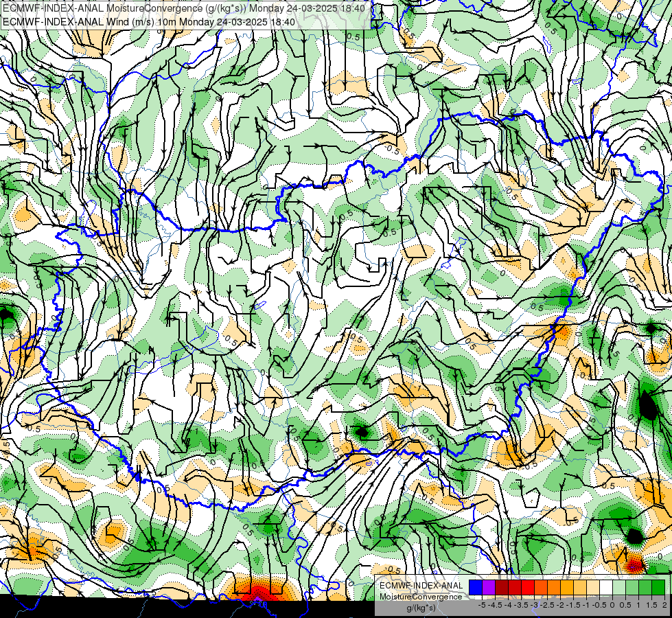Viewport: 672px width, 618px height.
Task: Click the peach swatch for -1 to -0.5
Action: pyautogui.click(x=593, y=587)
